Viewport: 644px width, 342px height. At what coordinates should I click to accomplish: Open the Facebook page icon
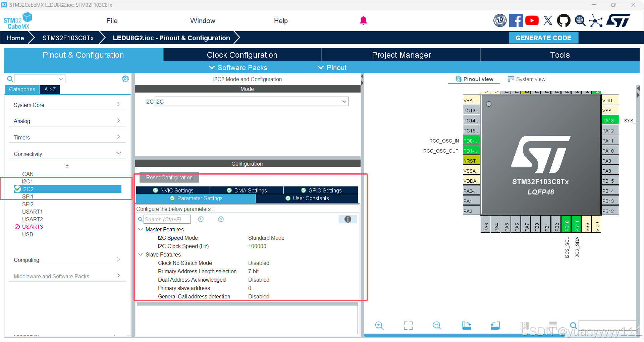point(516,20)
